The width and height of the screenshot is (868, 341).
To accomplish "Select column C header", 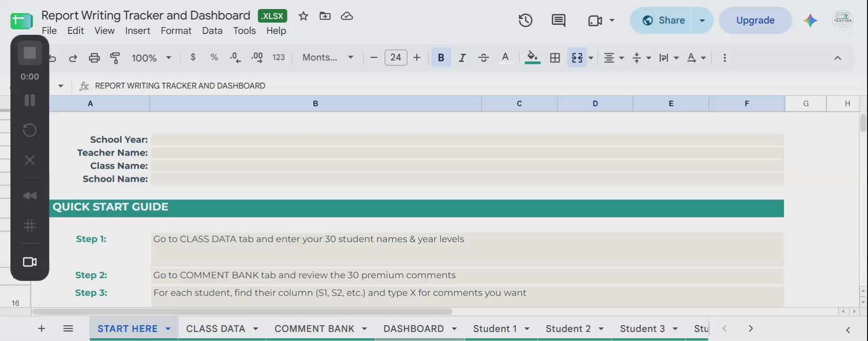I will pyautogui.click(x=519, y=104).
